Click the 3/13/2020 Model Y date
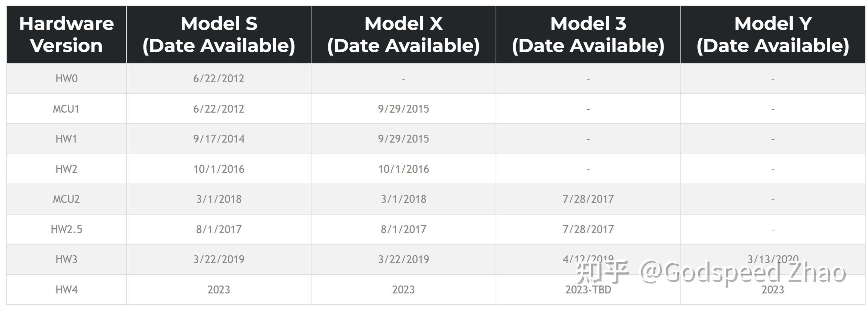868x311 pixels. [x=773, y=258]
